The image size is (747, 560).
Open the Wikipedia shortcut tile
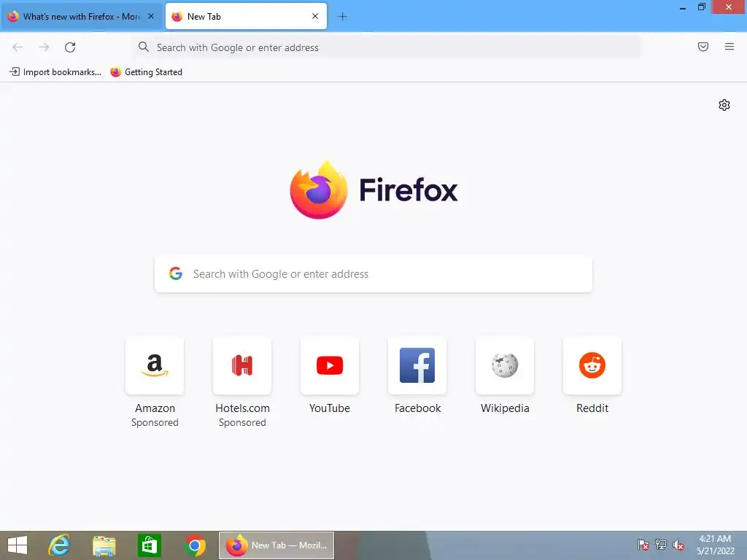(505, 366)
